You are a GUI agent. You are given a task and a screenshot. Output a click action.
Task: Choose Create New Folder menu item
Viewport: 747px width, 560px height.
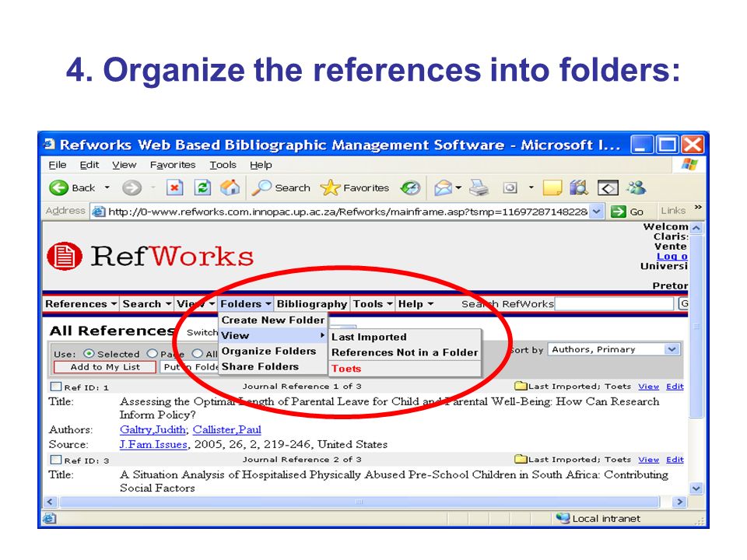pyautogui.click(x=273, y=320)
